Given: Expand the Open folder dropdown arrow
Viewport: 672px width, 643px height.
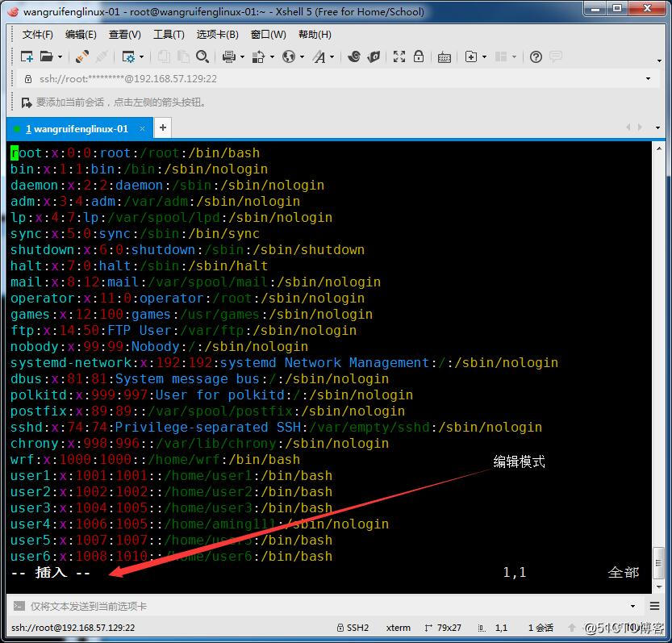Looking at the screenshot, I should click(x=60, y=57).
